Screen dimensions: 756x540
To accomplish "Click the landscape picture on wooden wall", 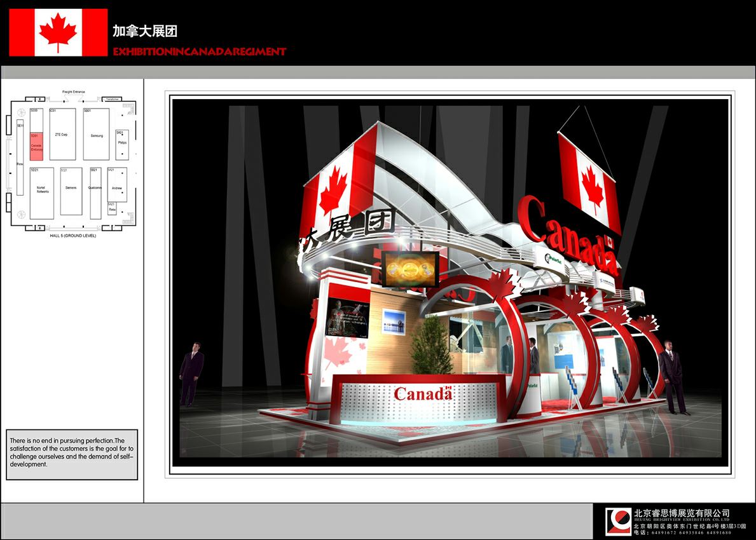I will click(x=394, y=322).
